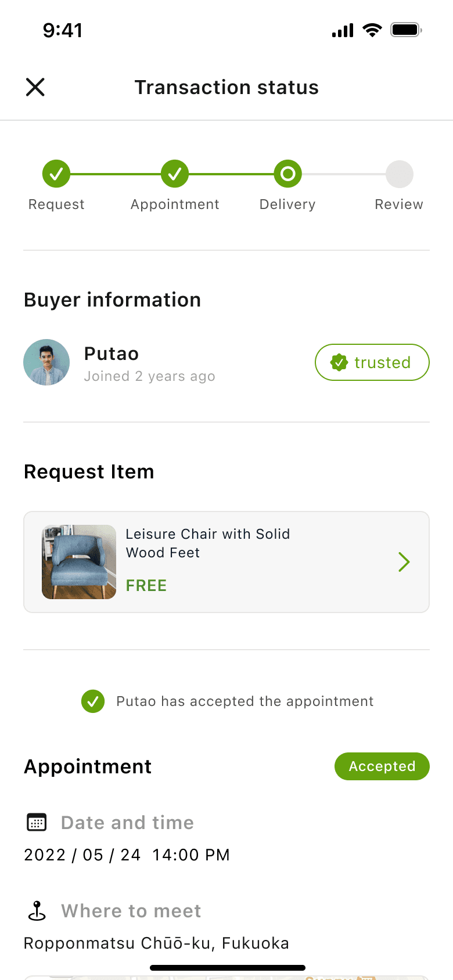Open Putao's profile avatar
Viewport: 453px width, 980px height.
[46, 362]
